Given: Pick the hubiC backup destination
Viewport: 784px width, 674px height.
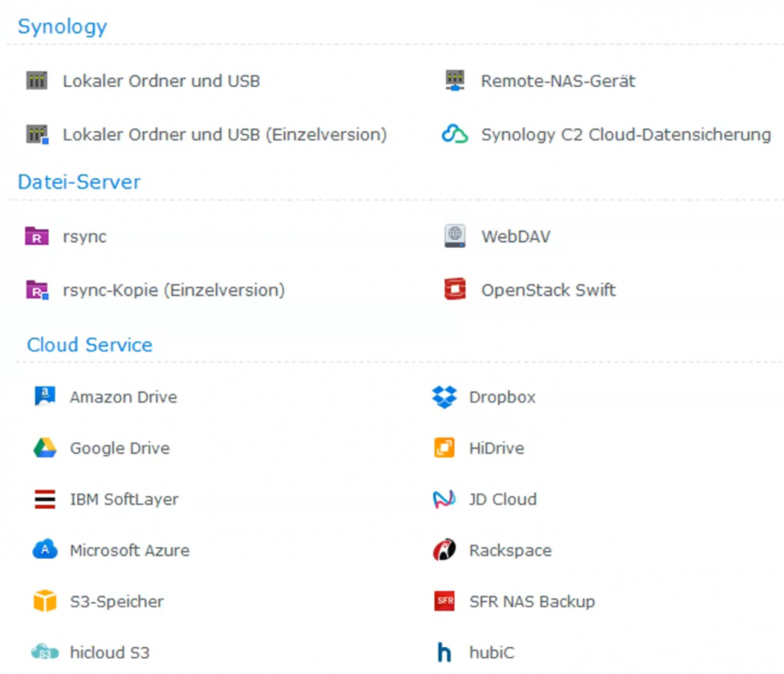Looking at the screenshot, I should click(475, 652).
